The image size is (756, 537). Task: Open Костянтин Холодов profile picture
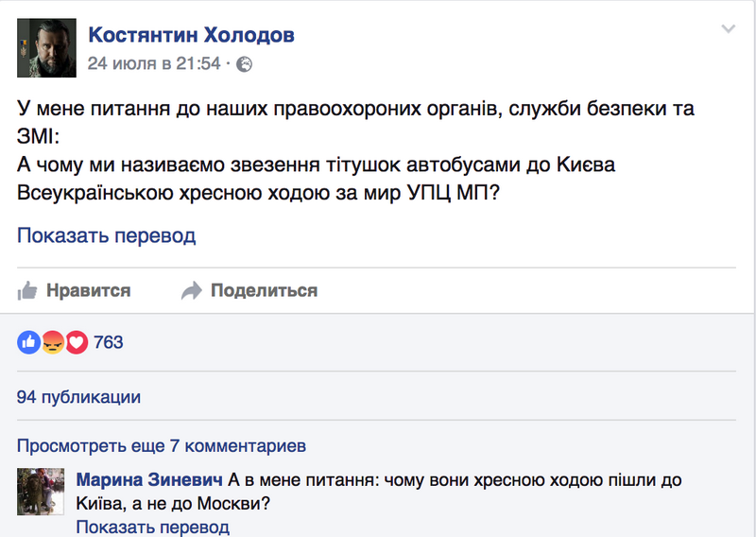point(46,48)
